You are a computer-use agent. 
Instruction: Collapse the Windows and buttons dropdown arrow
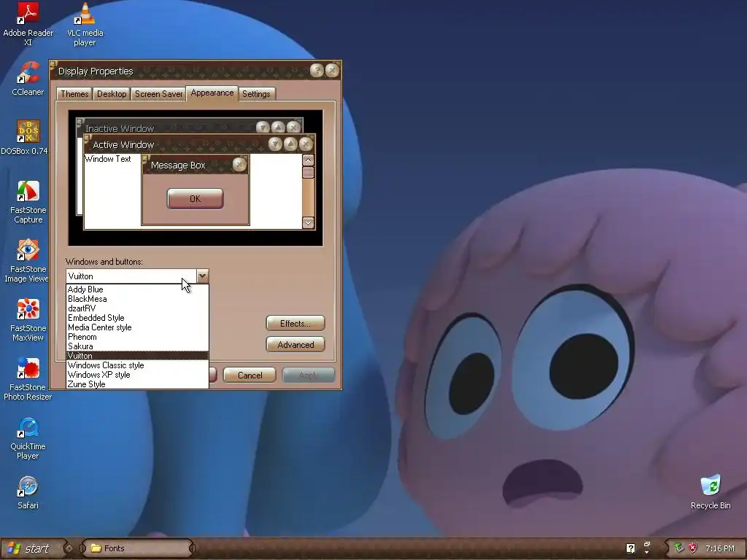pyautogui.click(x=203, y=276)
